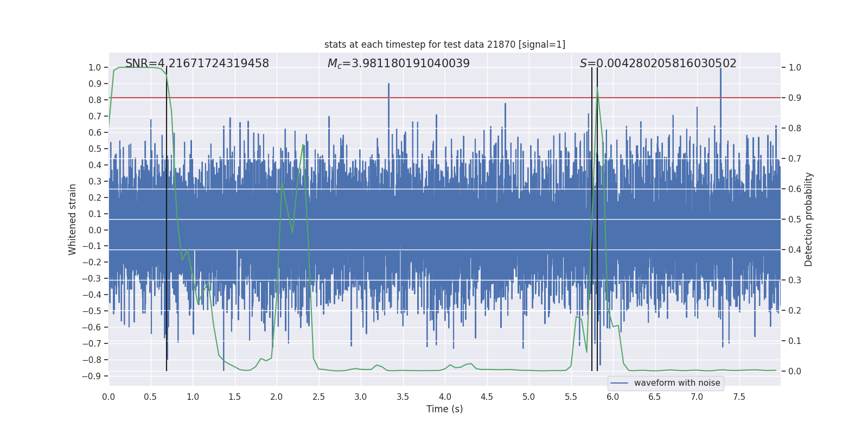Select the SNR=4.21671724319458 annotation
Image resolution: width=868 pixels, height=434 pixels.
197,63
